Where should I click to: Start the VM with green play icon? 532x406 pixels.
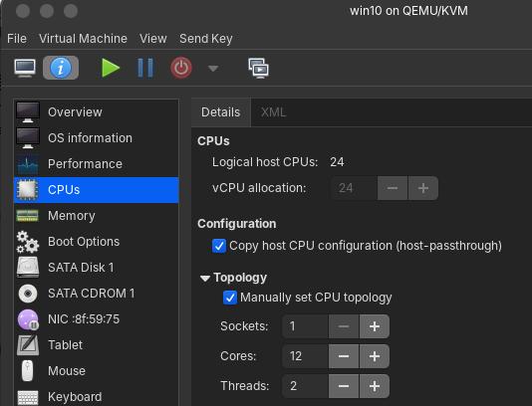point(111,68)
